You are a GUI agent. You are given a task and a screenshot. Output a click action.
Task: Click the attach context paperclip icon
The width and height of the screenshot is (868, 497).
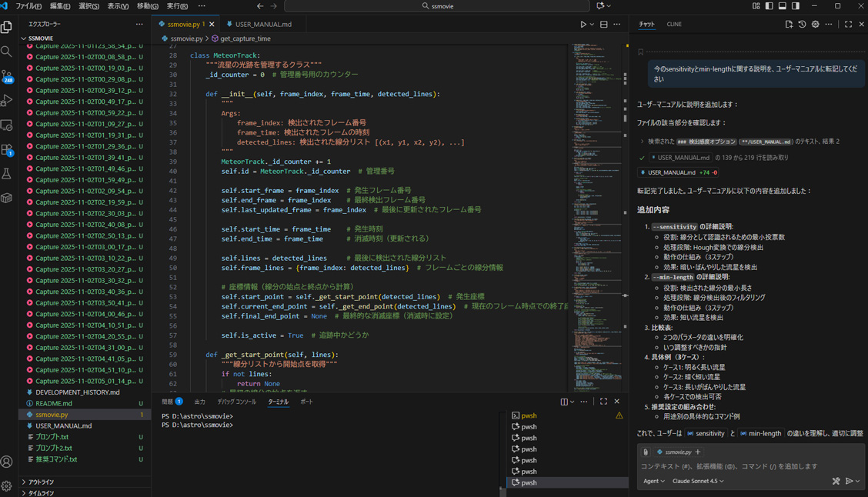[x=646, y=452]
